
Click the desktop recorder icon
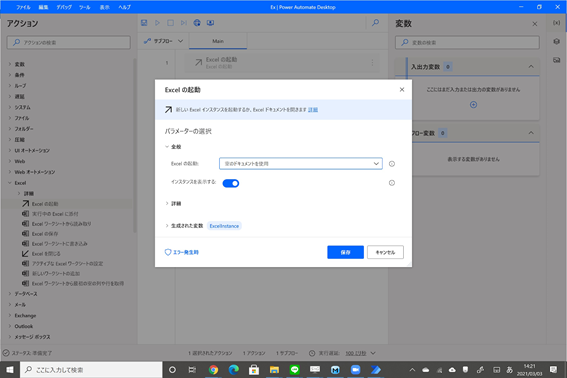[x=210, y=23]
